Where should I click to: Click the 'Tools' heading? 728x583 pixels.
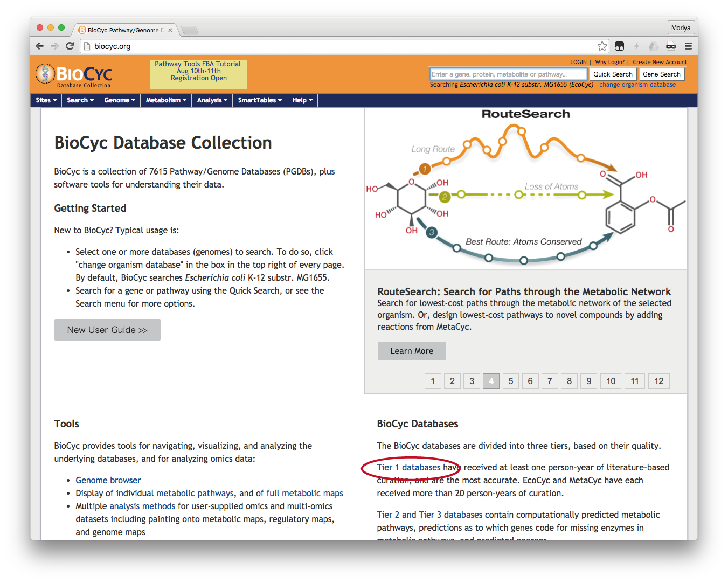[67, 424]
